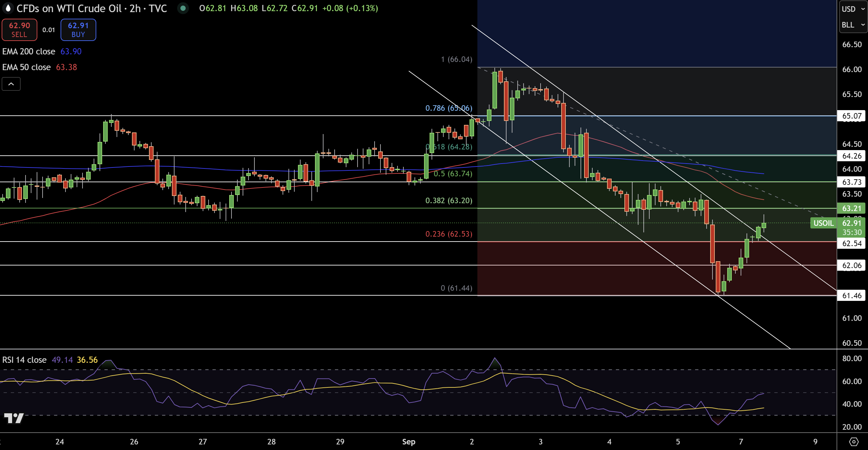Select the EMA 50 close indicator label

(26, 67)
